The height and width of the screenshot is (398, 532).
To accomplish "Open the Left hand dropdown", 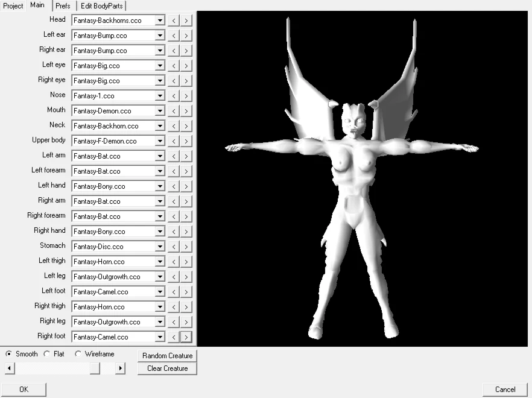I will [160, 186].
